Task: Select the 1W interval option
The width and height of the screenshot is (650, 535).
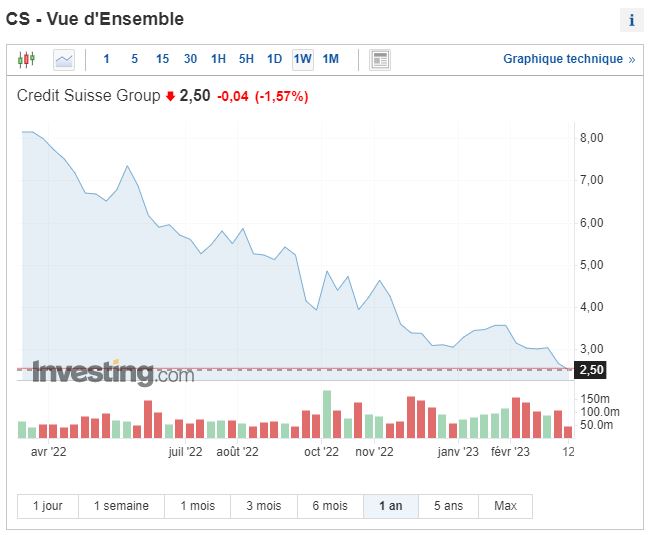Action: (x=302, y=60)
